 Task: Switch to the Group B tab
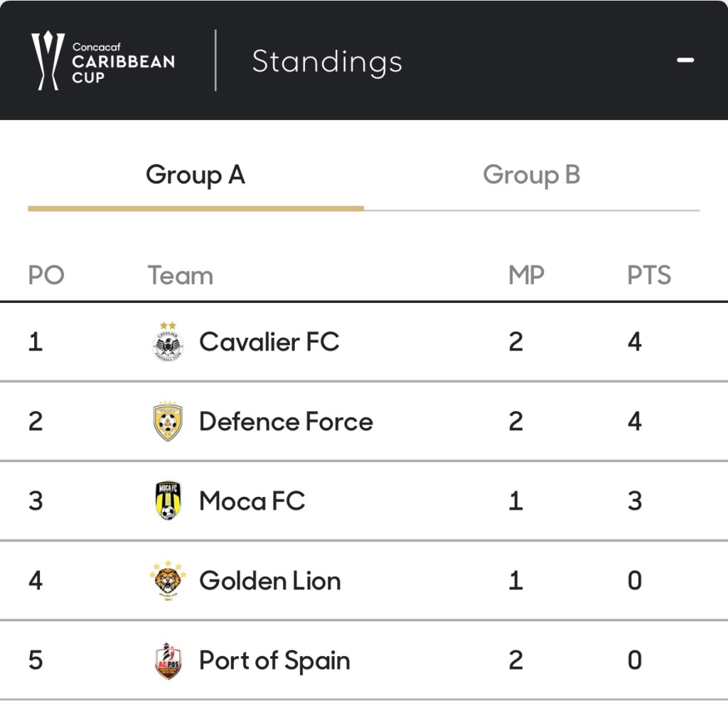531,175
